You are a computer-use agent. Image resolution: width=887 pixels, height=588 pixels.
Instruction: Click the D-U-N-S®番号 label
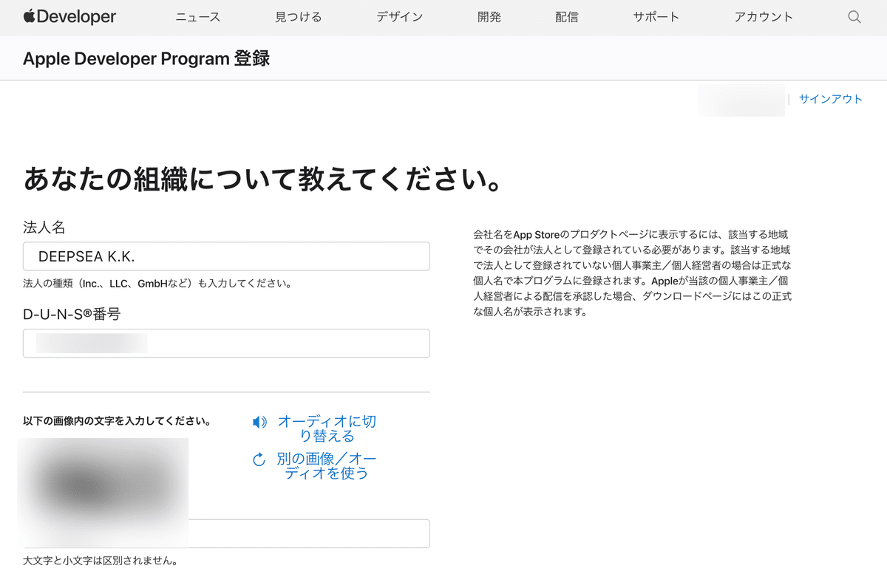[x=72, y=314]
